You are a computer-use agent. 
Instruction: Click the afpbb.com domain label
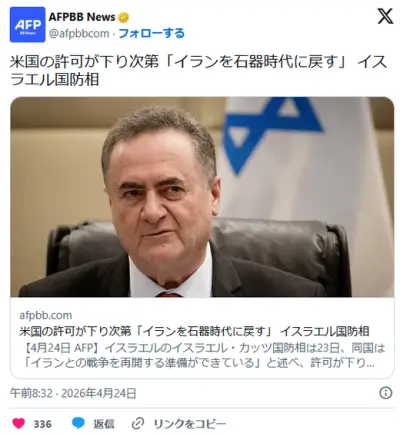(46, 315)
